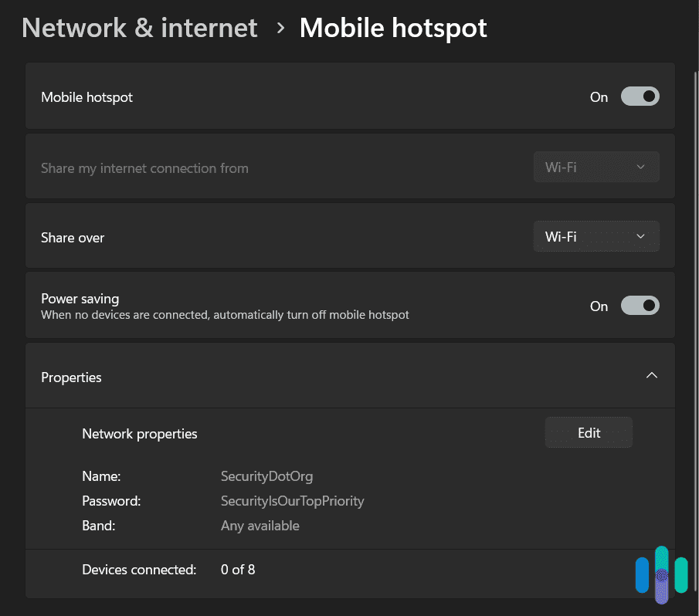Select the hotspot name SecurityDotOrg

(266, 476)
